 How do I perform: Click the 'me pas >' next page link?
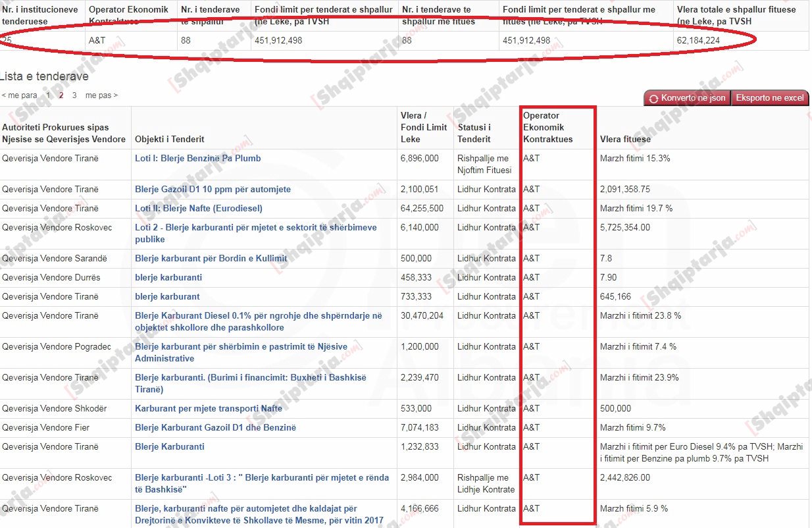pyautogui.click(x=101, y=95)
